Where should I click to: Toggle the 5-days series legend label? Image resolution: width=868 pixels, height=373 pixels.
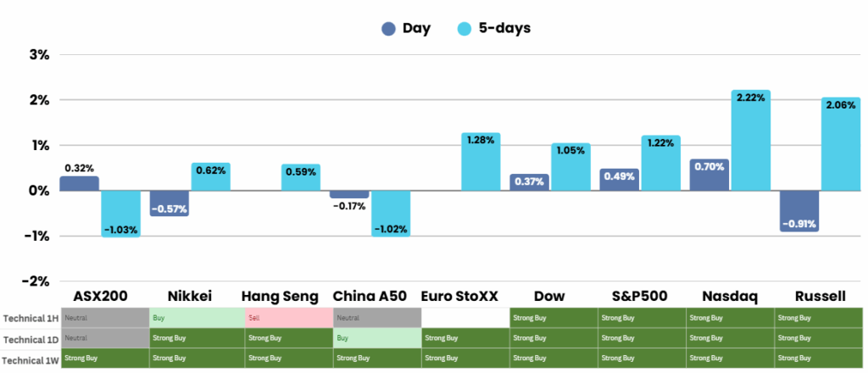click(x=503, y=29)
